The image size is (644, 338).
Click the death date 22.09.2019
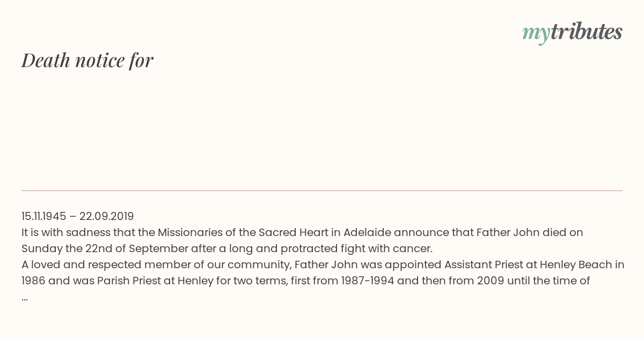coord(106,216)
